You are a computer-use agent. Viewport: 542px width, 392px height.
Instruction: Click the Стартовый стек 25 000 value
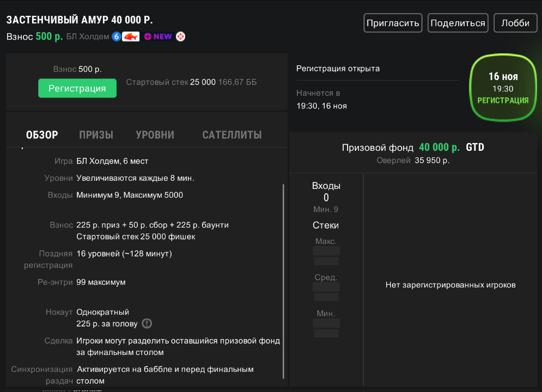[x=203, y=82]
